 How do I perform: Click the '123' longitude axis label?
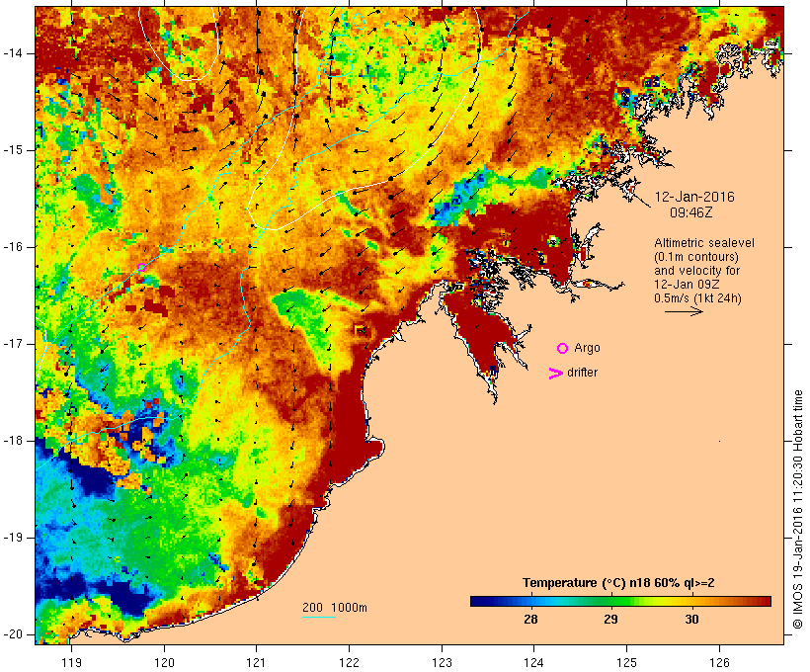pyautogui.click(x=442, y=662)
